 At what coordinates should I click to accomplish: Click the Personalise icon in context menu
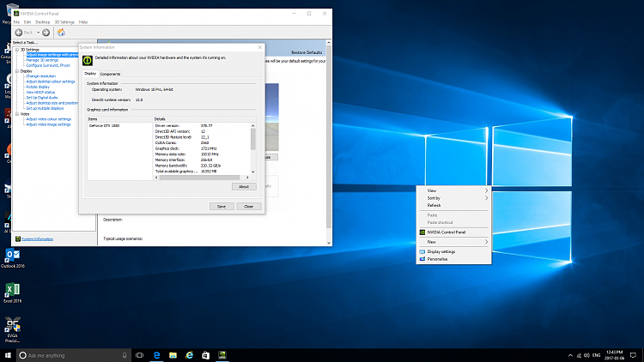tap(422, 259)
